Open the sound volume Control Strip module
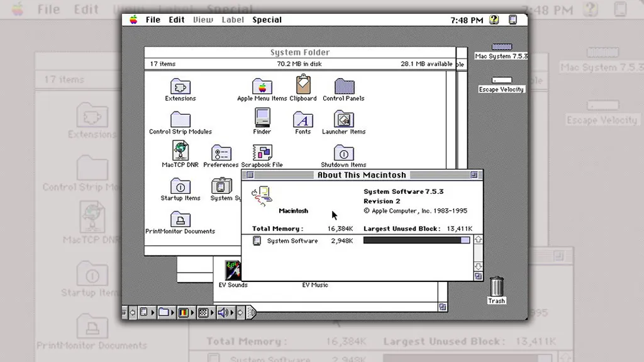 [x=226, y=313]
